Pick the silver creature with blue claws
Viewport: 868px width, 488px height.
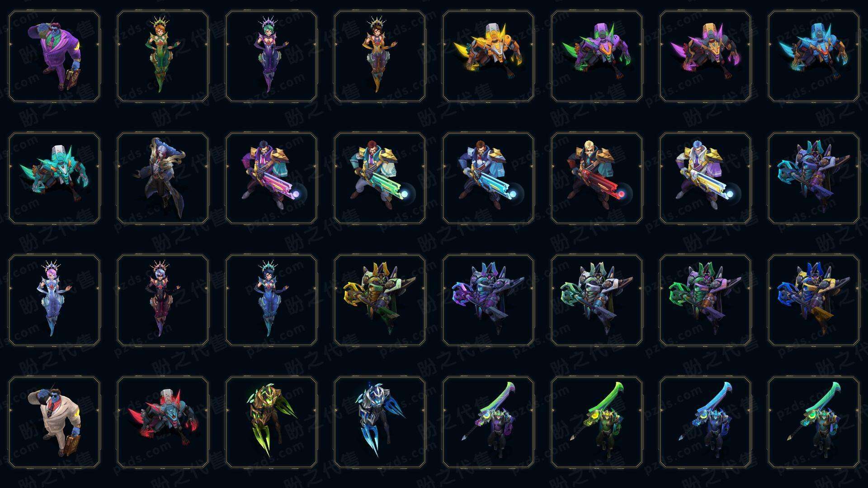pos(379,422)
